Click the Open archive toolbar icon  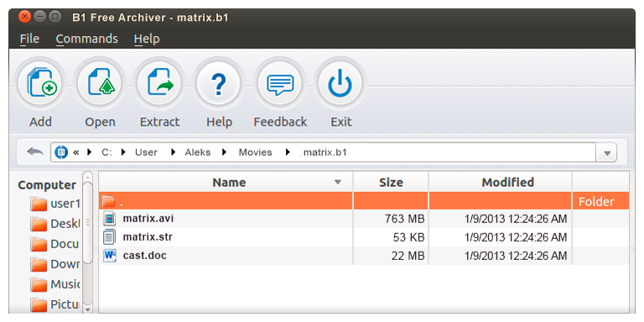100,84
